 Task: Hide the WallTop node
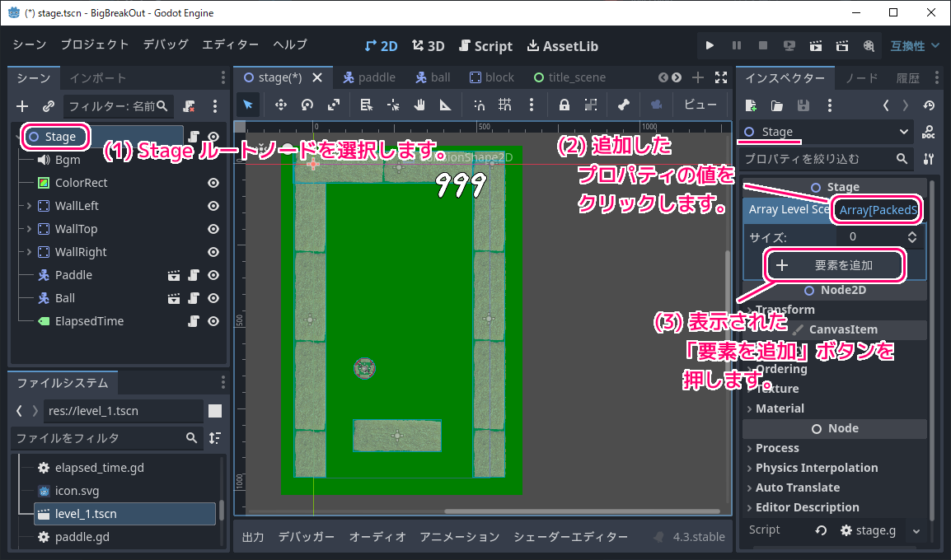213,229
